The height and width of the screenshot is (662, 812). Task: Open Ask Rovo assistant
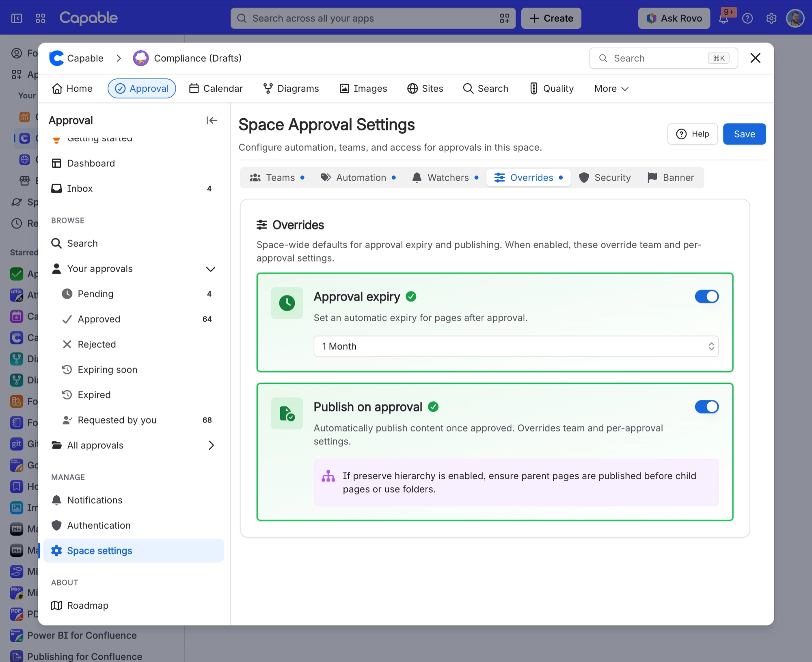(x=674, y=18)
